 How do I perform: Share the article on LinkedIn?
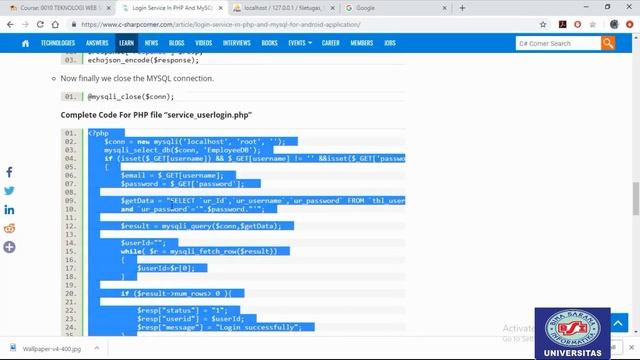coord(9,210)
